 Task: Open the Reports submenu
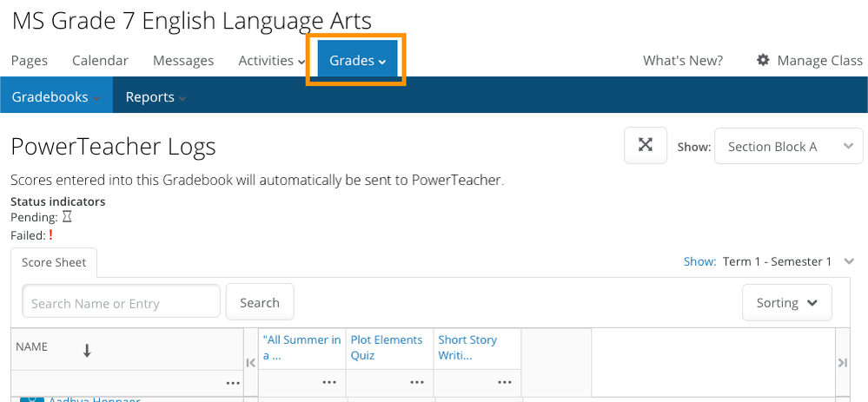point(156,97)
